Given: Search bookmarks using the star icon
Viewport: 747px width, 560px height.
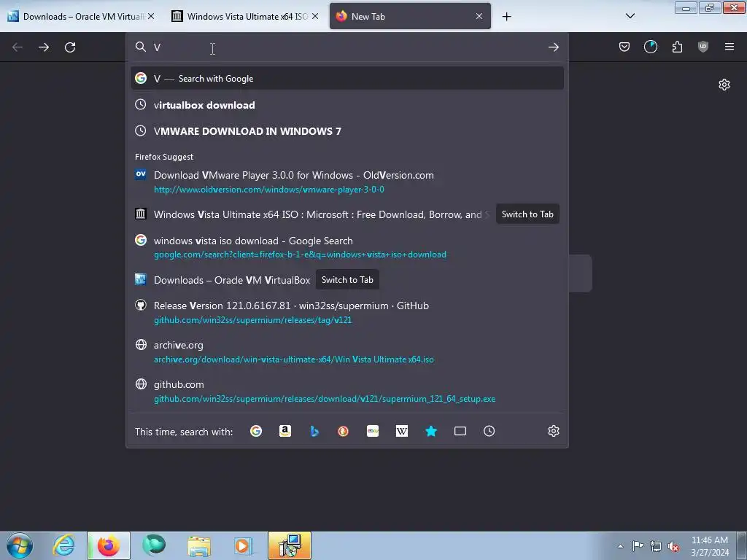Looking at the screenshot, I should click(430, 431).
